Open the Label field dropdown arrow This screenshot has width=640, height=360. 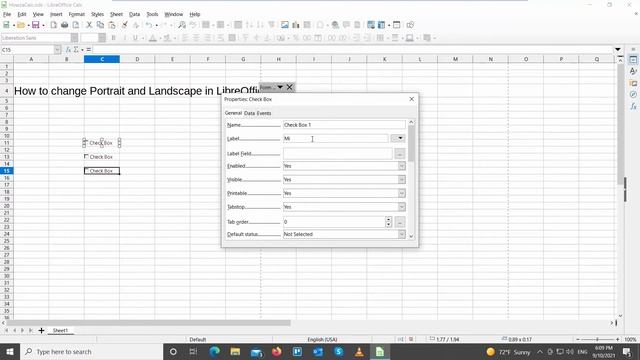398,138
